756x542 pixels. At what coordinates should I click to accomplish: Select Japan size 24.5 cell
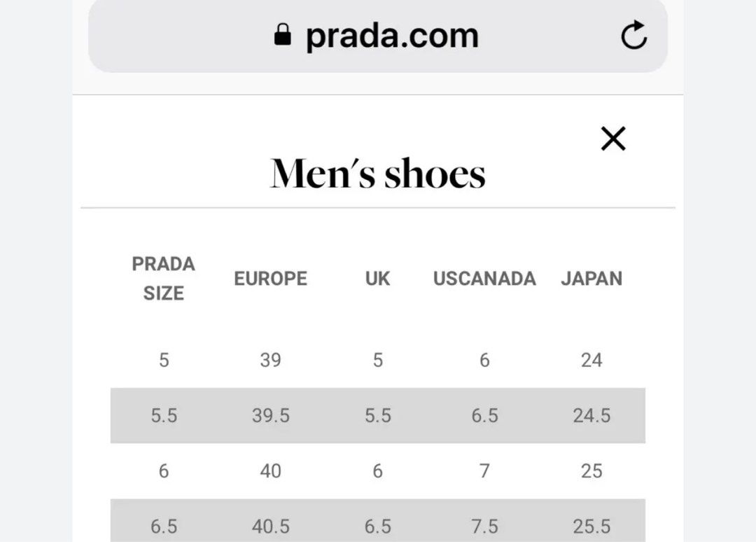tap(591, 415)
